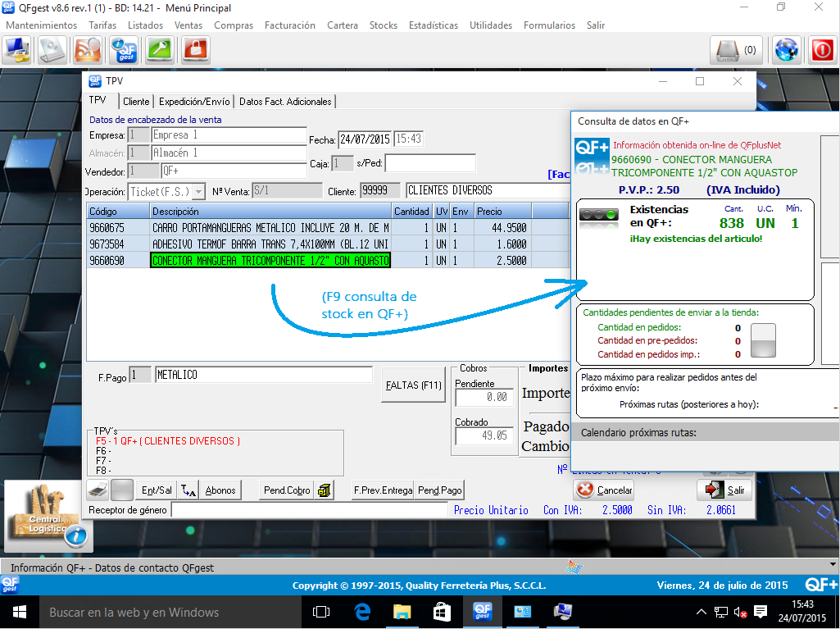Screen dimensions: 840x629
Task: Show hidden tray icons chevron
Action: pyautogui.click(x=702, y=612)
